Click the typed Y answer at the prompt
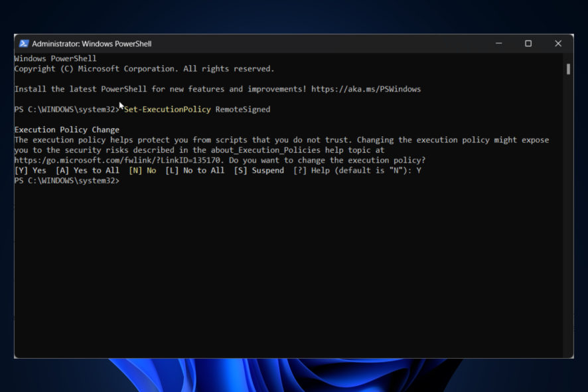The height and width of the screenshot is (392, 588). (x=419, y=170)
